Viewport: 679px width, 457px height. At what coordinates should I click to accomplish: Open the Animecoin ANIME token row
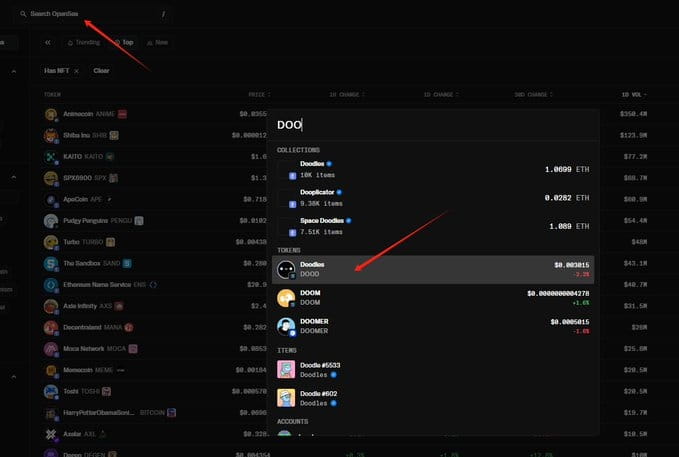click(x=346, y=114)
